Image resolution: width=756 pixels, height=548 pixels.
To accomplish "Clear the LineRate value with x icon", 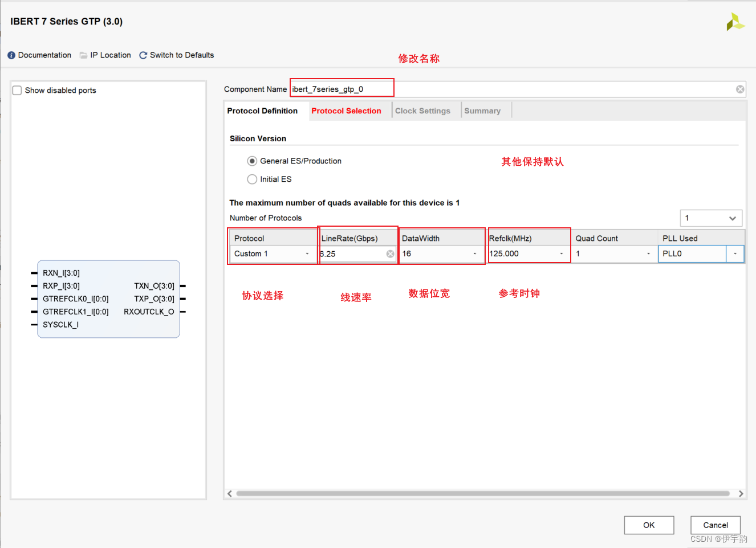I will (x=390, y=254).
